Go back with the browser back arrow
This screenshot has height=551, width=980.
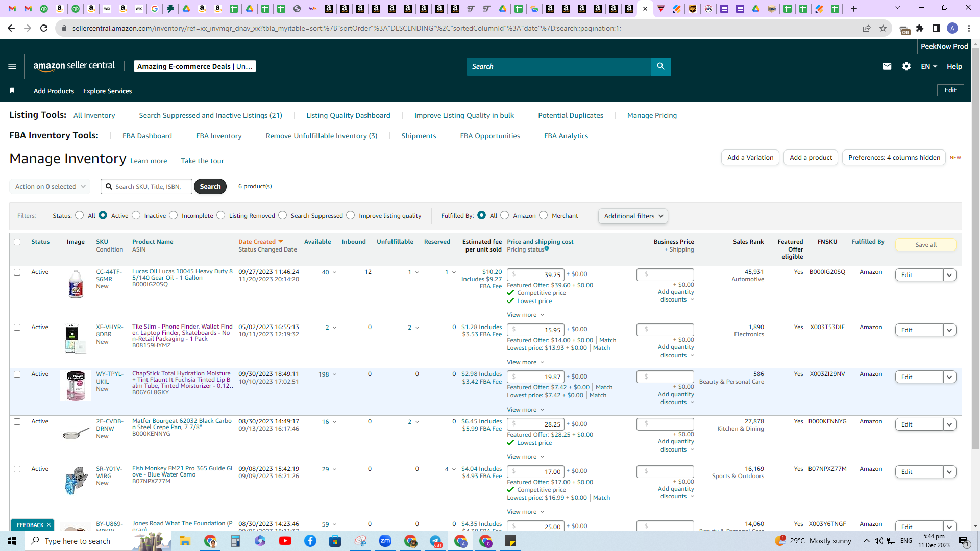coord(11,28)
